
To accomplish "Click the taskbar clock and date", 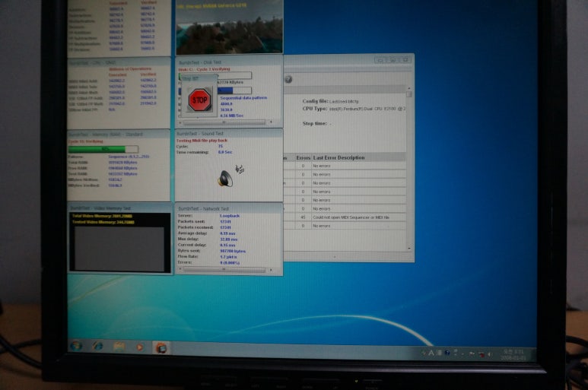I will pyautogui.click(x=513, y=355).
